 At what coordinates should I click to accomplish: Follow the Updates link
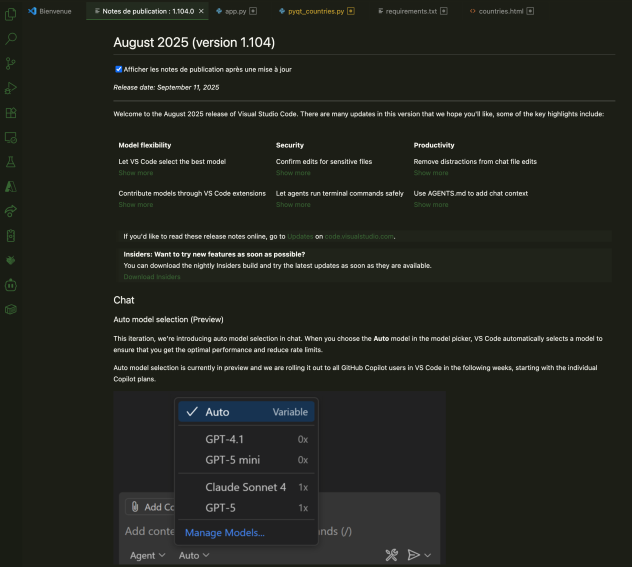point(300,236)
